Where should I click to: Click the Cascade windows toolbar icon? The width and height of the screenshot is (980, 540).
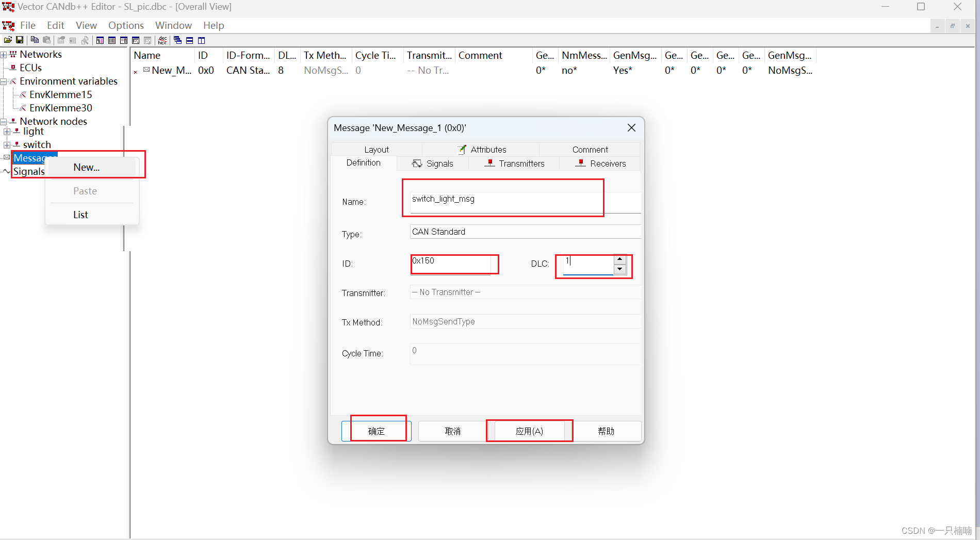[177, 40]
